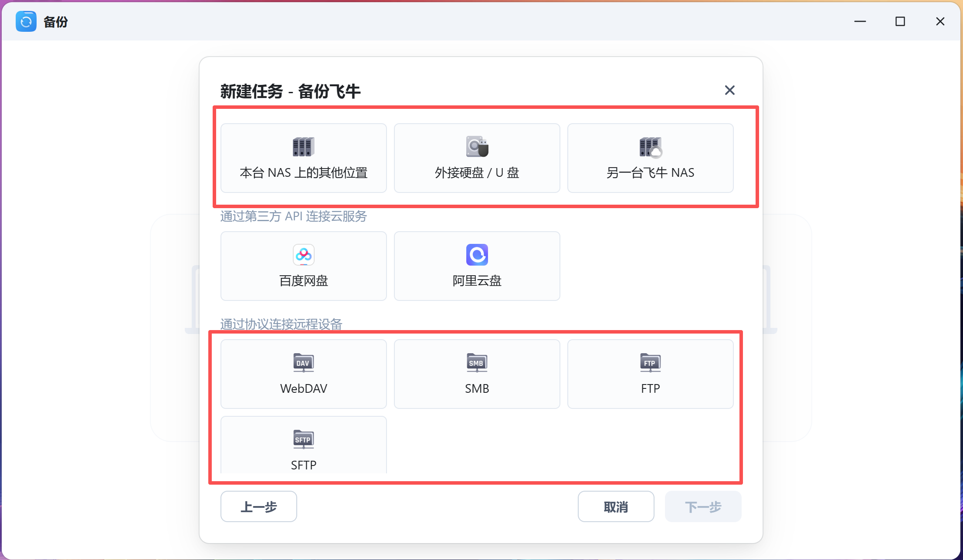Click the Aliyun Drive logo icon
The width and height of the screenshot is (963, 560).
tap(477, 255)
